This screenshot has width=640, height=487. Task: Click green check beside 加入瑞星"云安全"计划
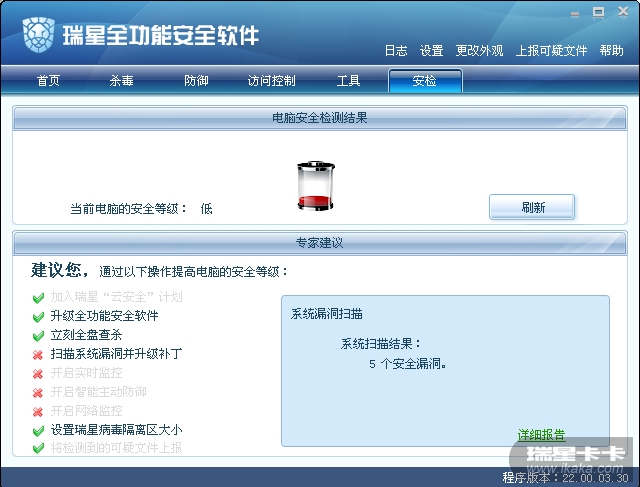coord(38,298)
